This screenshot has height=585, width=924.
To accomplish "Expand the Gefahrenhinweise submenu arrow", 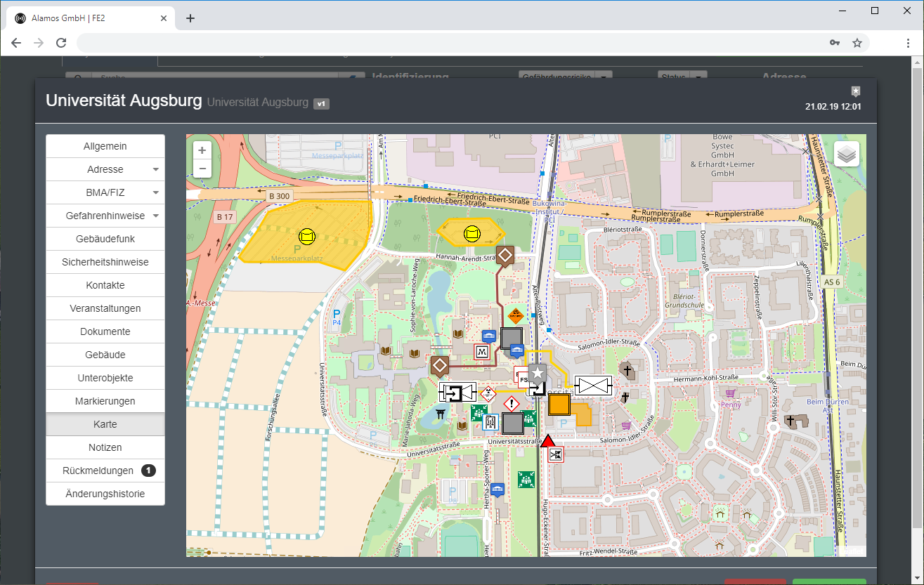I will [x=155, y=216].
